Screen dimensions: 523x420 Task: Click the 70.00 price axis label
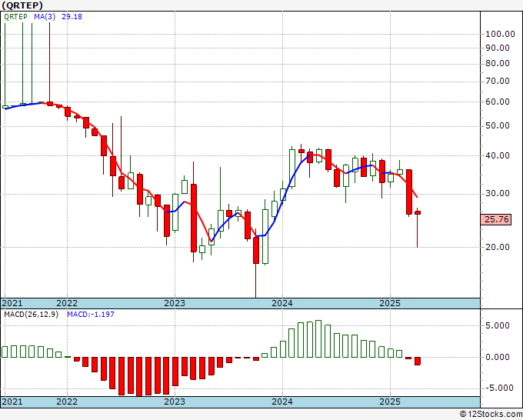tap(498, 81)
